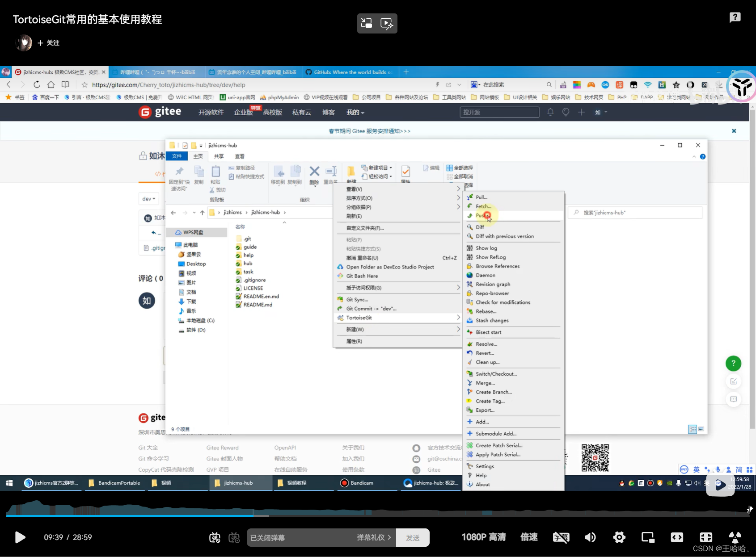The image size is (756, 557).
Task: Open danmaku settings icon
Action: pyautogui.click(x=234, y=537)
